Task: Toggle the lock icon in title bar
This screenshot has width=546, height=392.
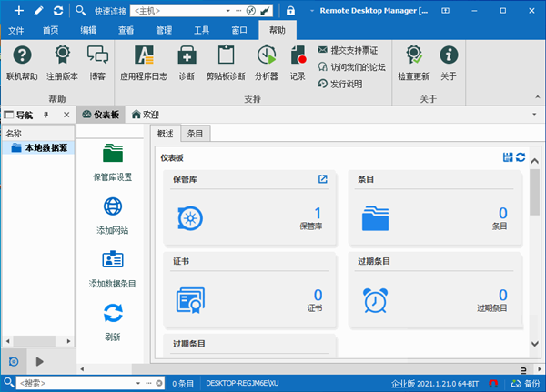Action: [290, 11]
